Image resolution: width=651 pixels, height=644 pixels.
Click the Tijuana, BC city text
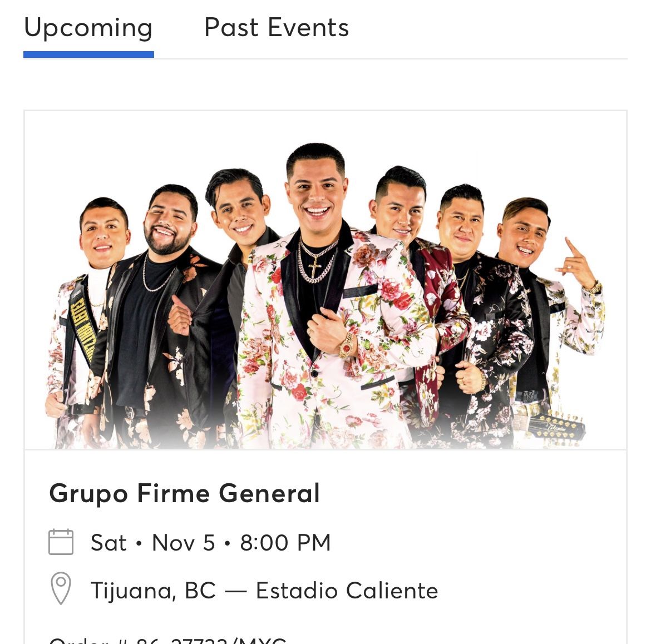pyautogui.click(x=153, y=591)
